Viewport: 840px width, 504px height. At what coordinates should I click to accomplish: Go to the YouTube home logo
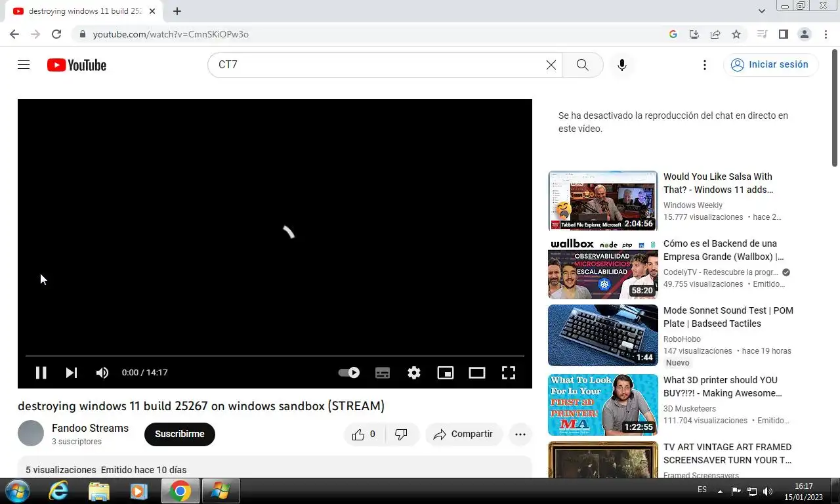(x=77, y=65)
